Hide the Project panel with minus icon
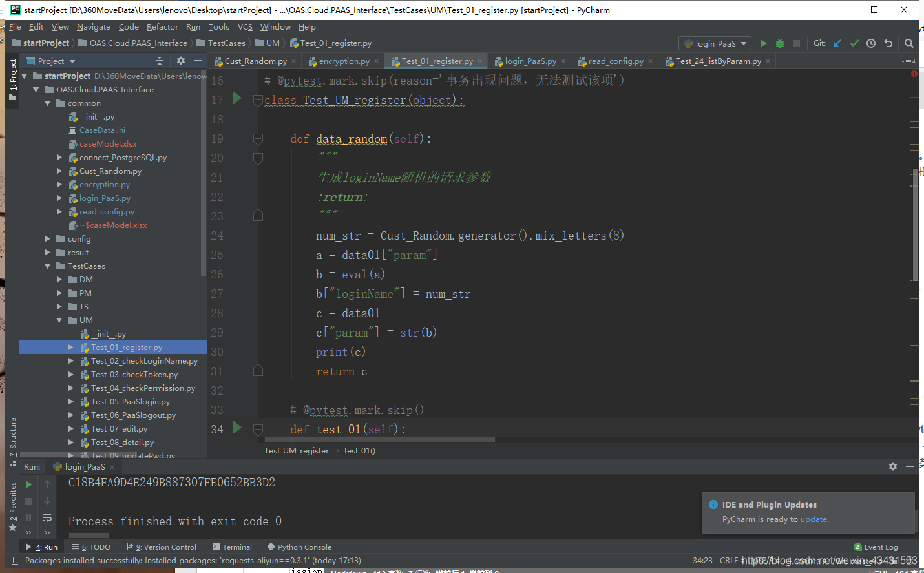The width and height of the screenshot is (924, 573). 198,61
